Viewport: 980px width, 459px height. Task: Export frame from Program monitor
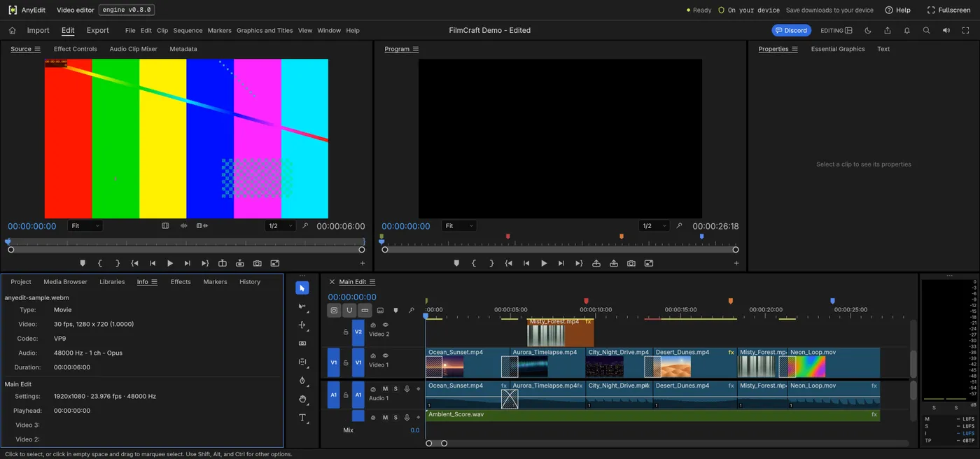(x=631, y=263)
